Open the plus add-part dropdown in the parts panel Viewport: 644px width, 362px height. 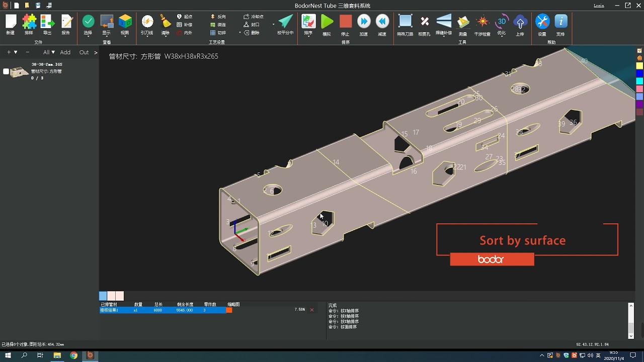pos(12,52)
